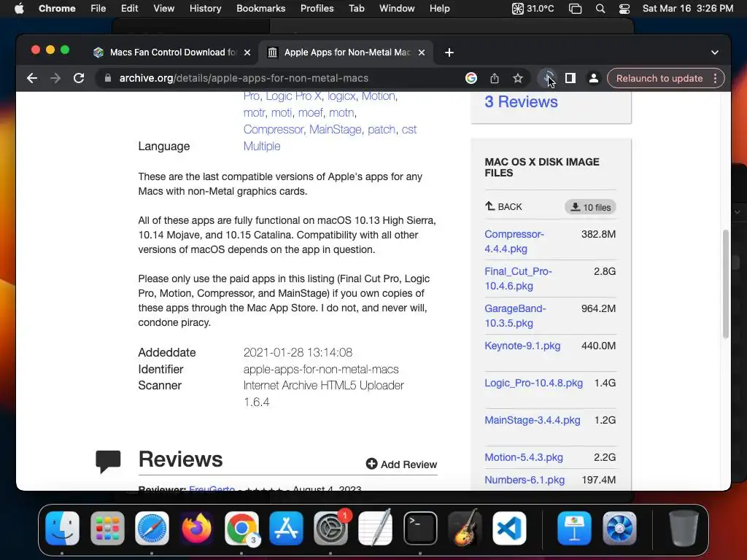This screenshot has width=747, height=560.
Task: Open Chrome three-dot menu
Action: click(715, 78)
